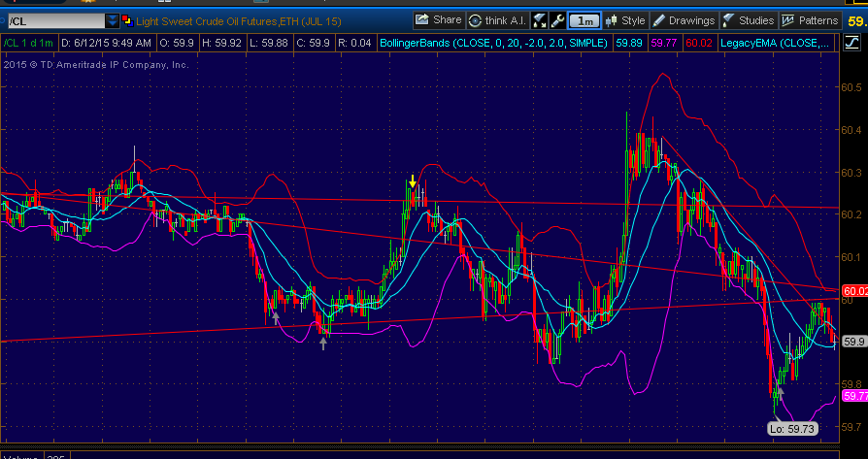Viewport: 868px width, 459px height.
Task: Click the magenta 59.77 header value
Action: tap(664, 43)
